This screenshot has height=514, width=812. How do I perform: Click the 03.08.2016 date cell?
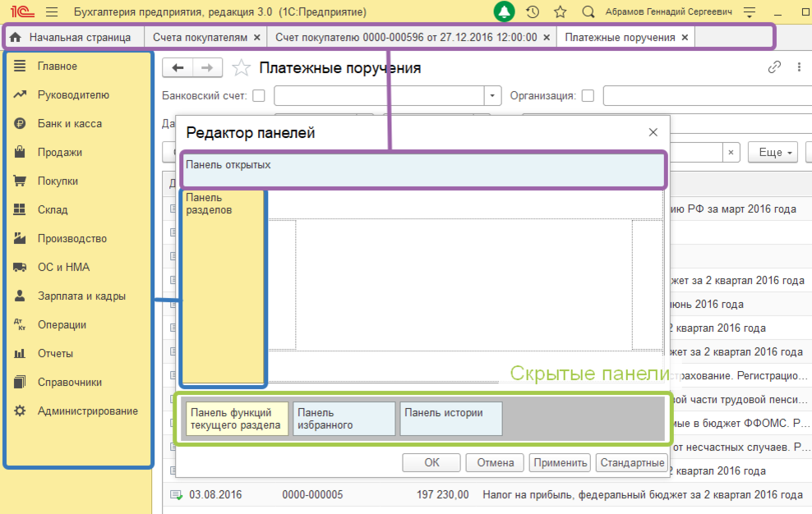tap(215, 495)
